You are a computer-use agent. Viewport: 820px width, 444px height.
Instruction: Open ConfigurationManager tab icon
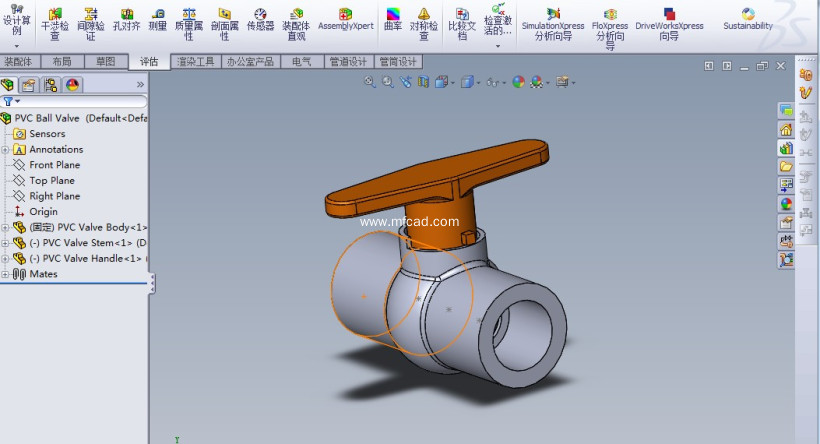51,85
